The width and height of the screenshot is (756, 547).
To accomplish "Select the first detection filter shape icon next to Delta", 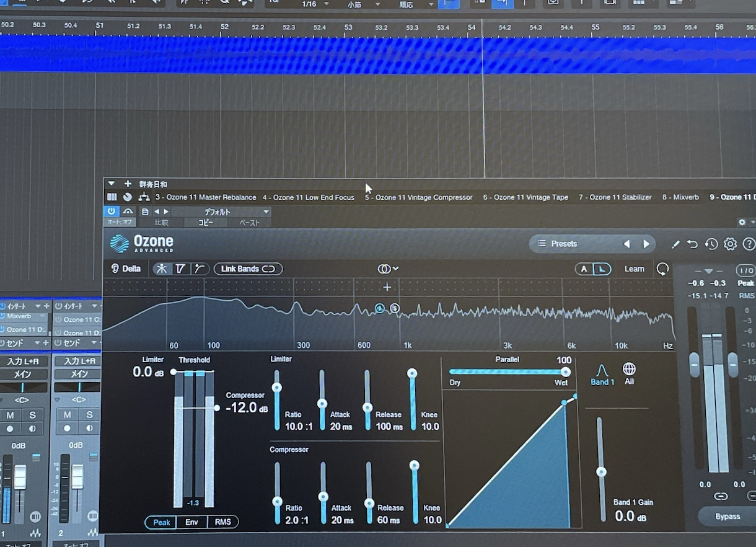I will (x=162, y=269).
